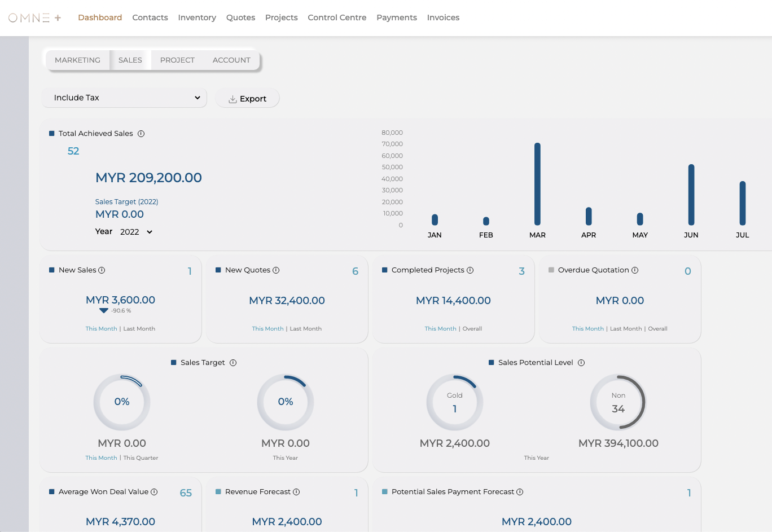
Task: Switch Sales Target to This Quarter
Action: coord(141,458)
